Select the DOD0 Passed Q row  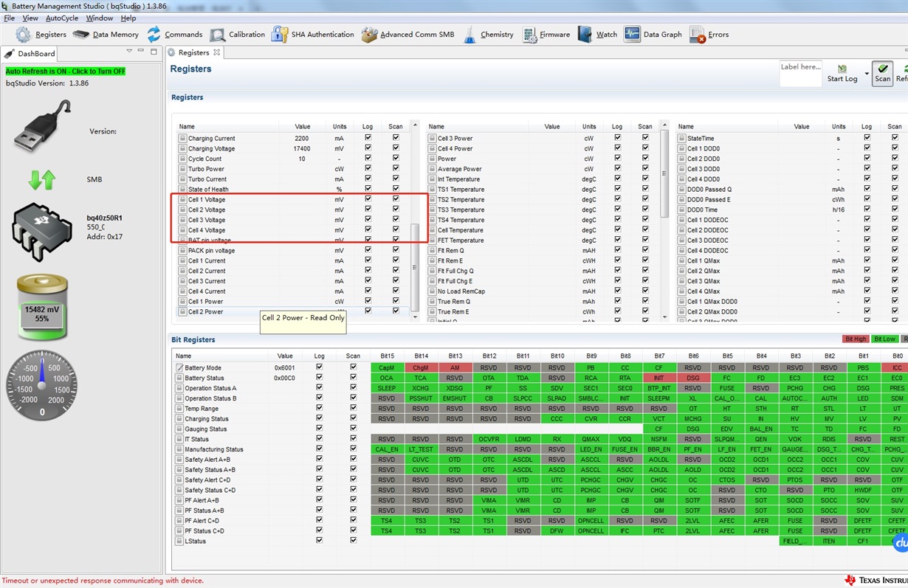point(792,189)
